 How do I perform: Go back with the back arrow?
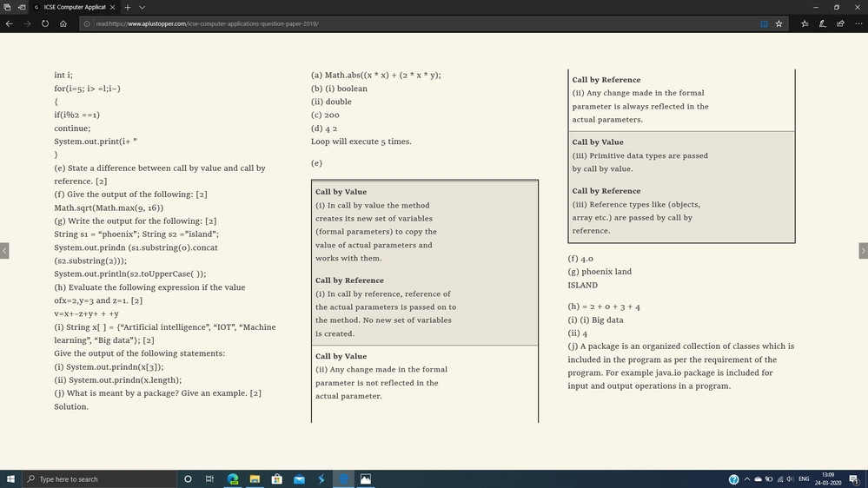pyautogui.click(x=10, y=23)
